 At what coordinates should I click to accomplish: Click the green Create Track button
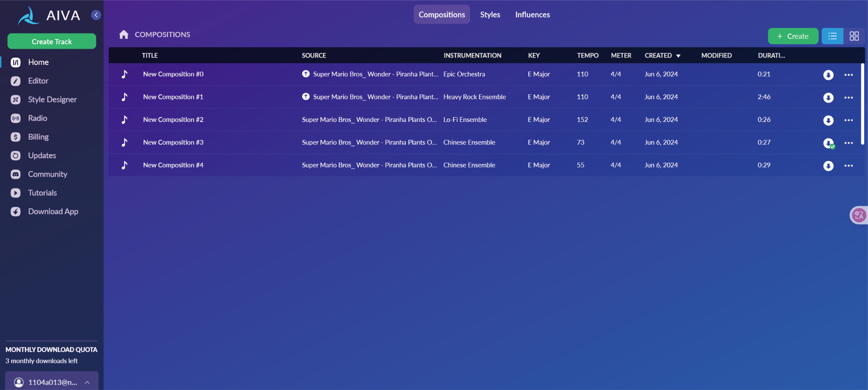(52, 41)
